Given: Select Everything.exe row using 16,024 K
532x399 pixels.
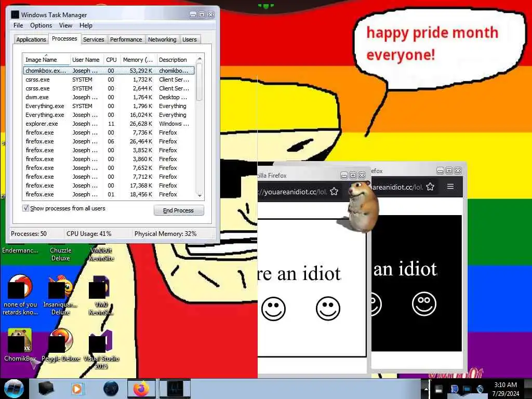Looking at the screenshot, I should tap(109, 115).
